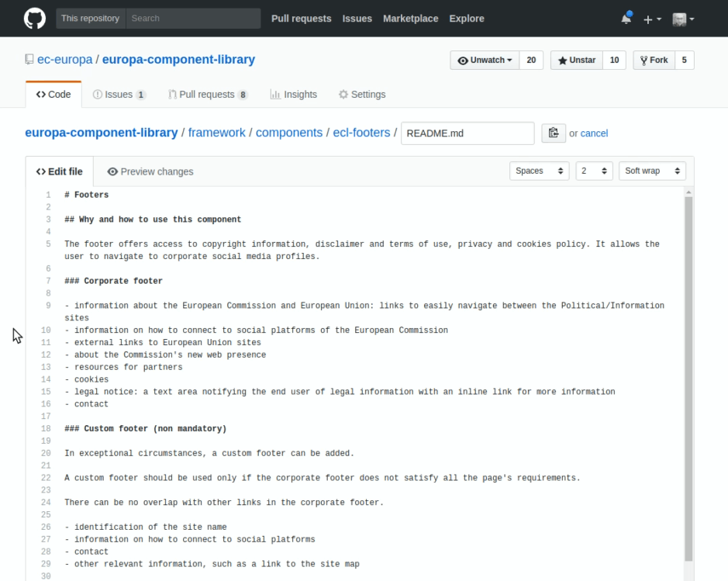Switch to Preview changes tab

click(150, 171)
